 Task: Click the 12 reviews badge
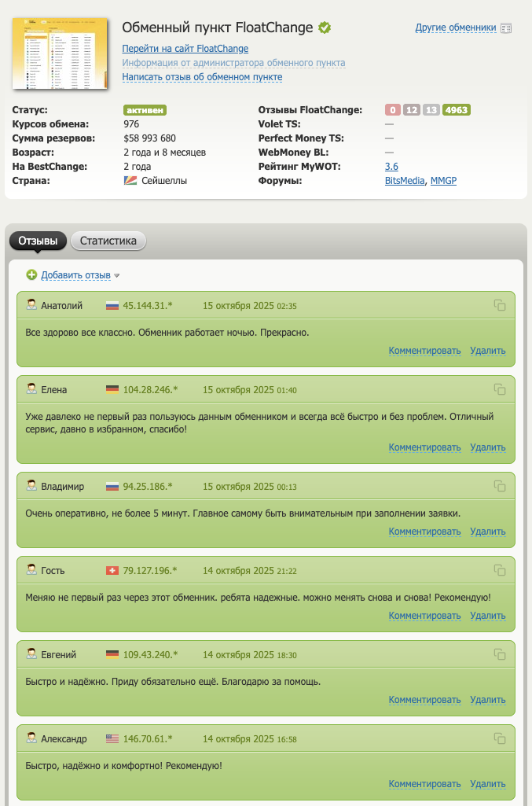tap(411, 110)
